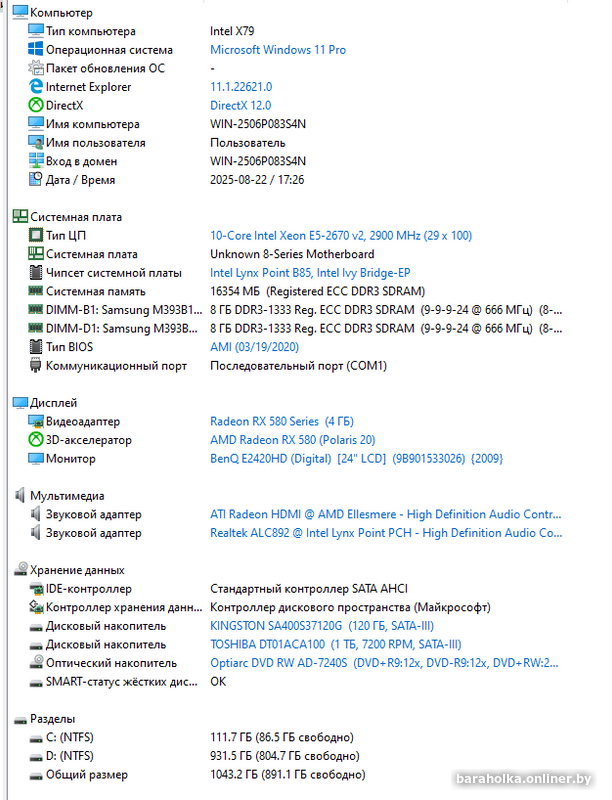
Task: Open the KINGSTON SA400S37120G drive link
Action: [322, 626]
